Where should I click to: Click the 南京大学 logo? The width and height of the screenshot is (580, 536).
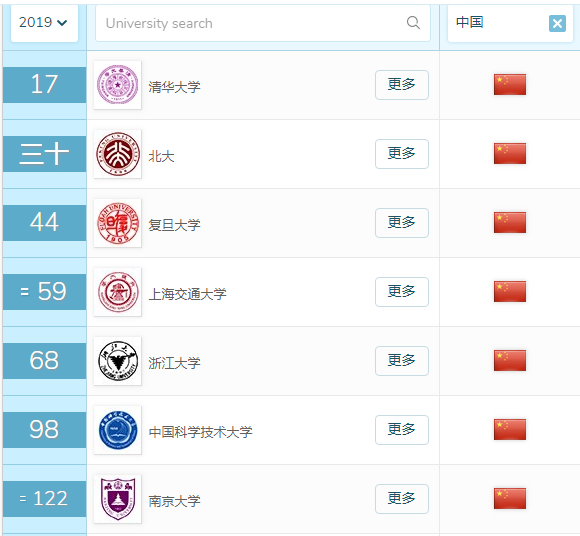pos(118,499)
